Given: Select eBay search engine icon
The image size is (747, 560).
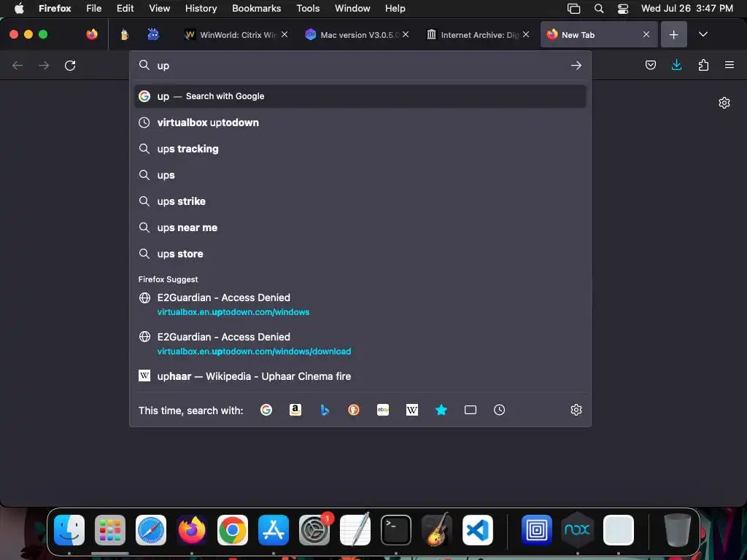Looking at the screenshot, I should (x=383, y=410).
